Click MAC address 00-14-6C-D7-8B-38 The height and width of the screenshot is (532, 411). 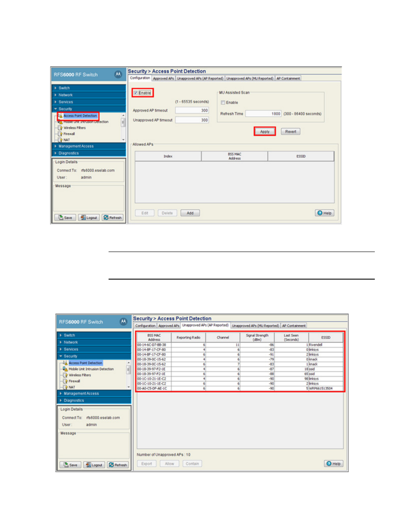click(x=151, y=345)
